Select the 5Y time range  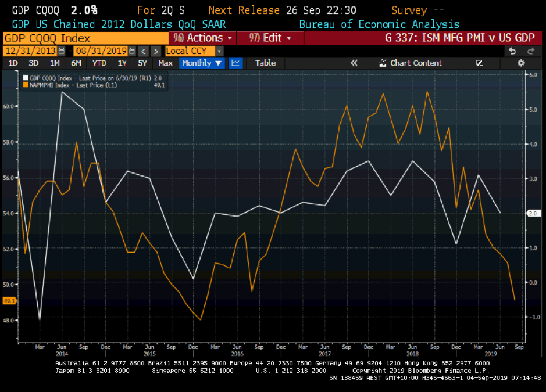pyautogui.click(x=144, y=63)
